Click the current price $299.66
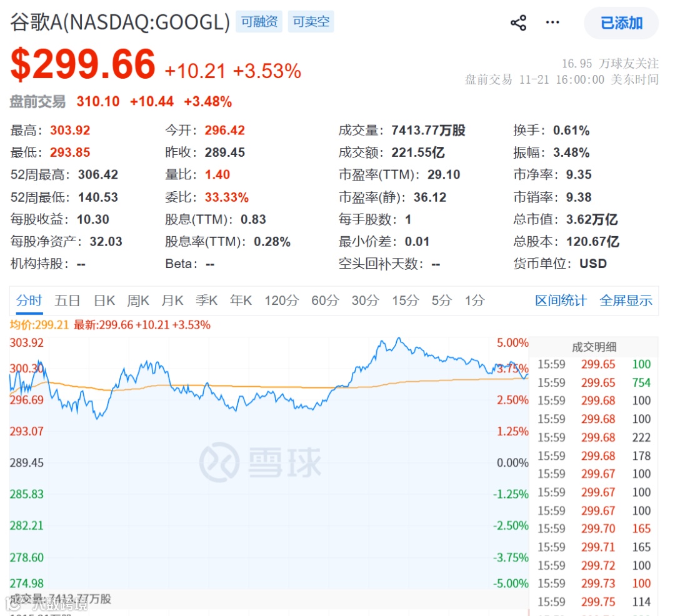The height and width of the screenshot is (616, 675). point(82,64)
